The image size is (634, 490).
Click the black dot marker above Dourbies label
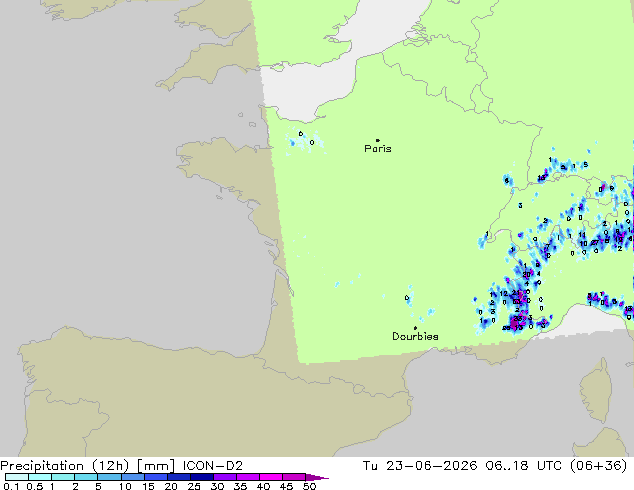415,328
